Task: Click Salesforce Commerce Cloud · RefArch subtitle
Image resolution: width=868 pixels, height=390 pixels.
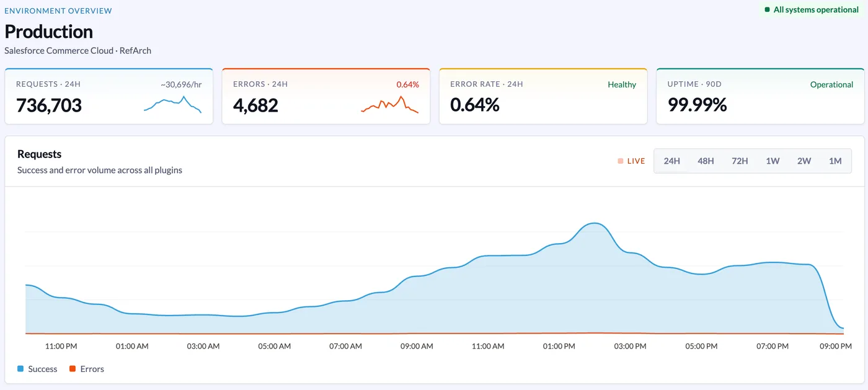Action: 77,50
